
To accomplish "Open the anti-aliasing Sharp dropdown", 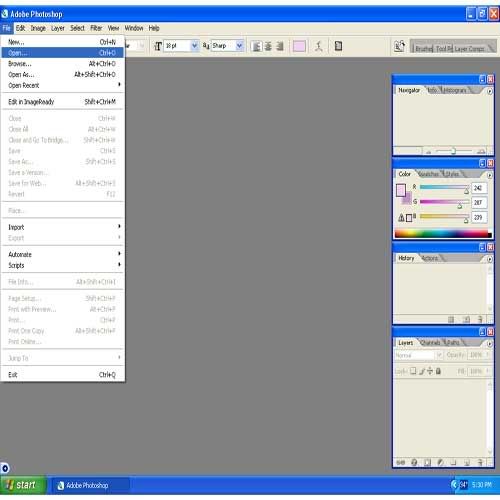I will click(x=239, y=46).
